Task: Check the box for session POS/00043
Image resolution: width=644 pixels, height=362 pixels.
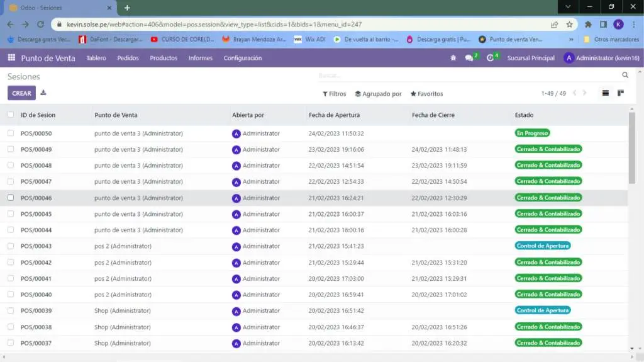Action: tap(11, 246)
